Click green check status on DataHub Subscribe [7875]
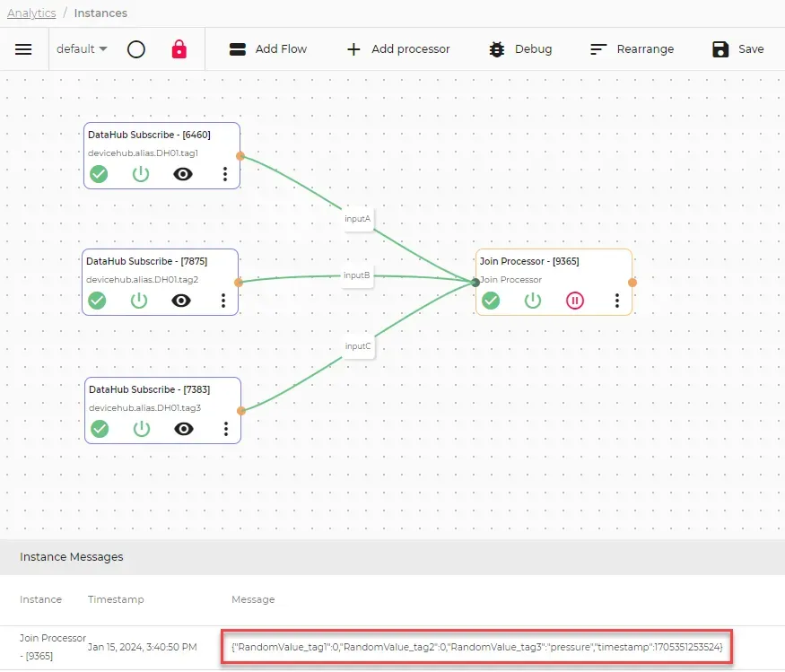Image resolution: width=785 pixels, height=672 pixels. tap(97, 301)
